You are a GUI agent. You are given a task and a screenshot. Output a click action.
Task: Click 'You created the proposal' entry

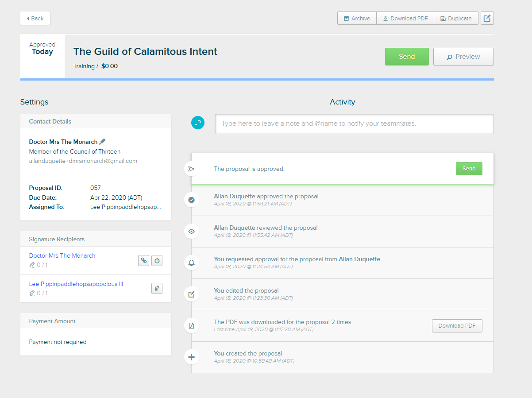coord(248,353)
